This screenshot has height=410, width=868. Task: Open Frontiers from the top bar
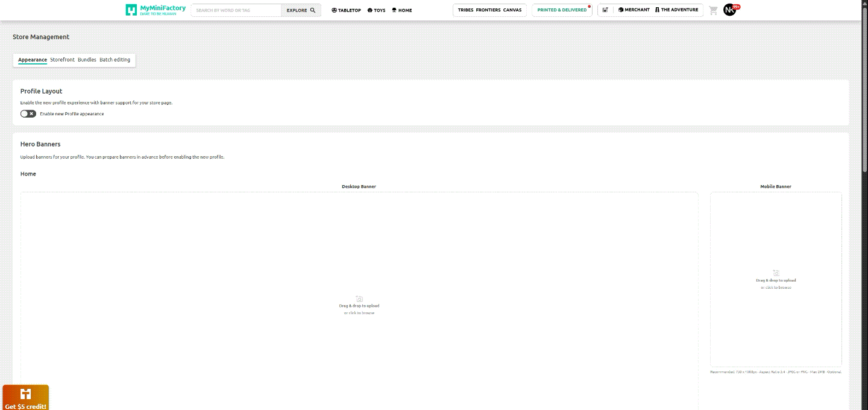(x=489, y=10)
